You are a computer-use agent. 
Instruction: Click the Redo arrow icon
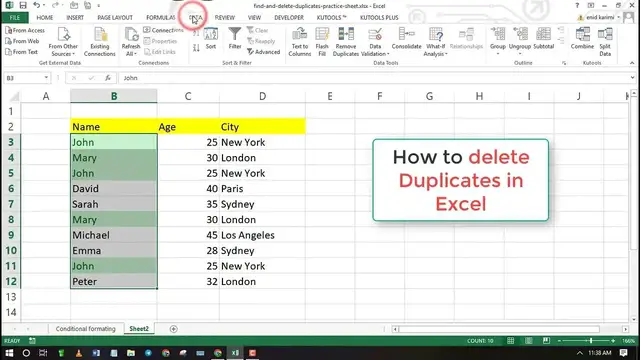pyautogui.click(x=55, y=5)
